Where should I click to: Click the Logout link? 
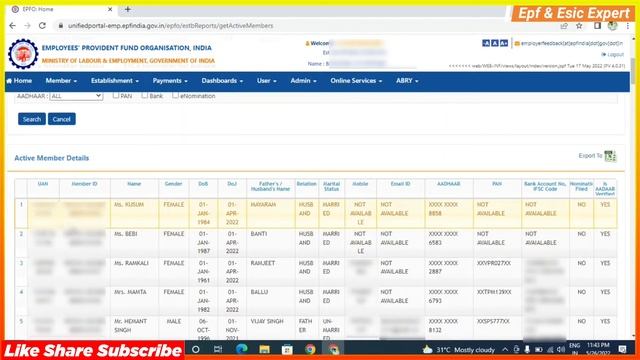(x=613, y=54)
